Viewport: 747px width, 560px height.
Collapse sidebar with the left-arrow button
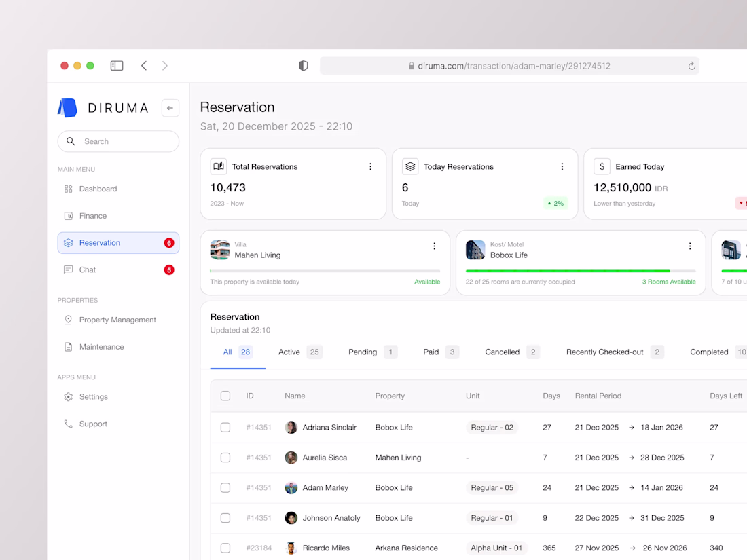[x=170, y=108]
